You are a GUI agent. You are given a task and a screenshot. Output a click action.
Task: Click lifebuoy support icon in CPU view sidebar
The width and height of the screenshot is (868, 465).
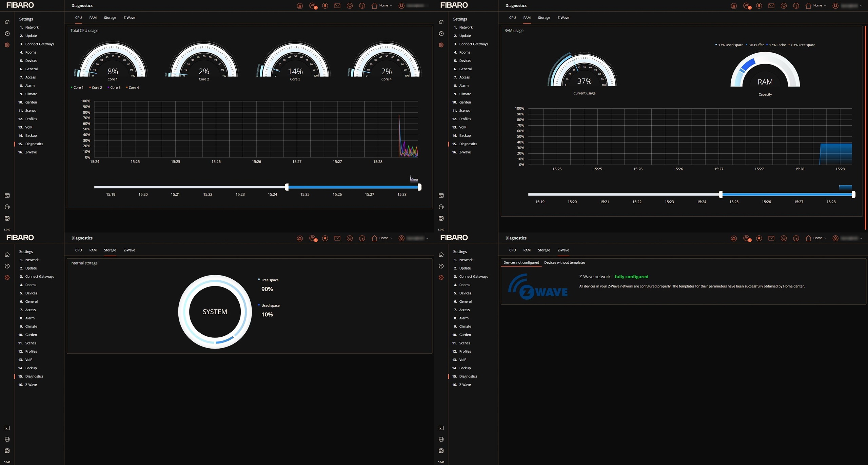(7, 218)
